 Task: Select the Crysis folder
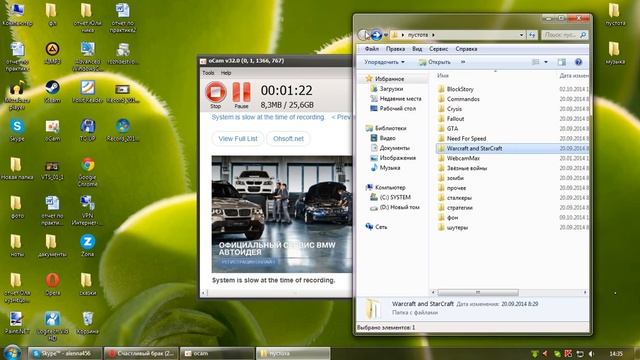pos(454,109)
